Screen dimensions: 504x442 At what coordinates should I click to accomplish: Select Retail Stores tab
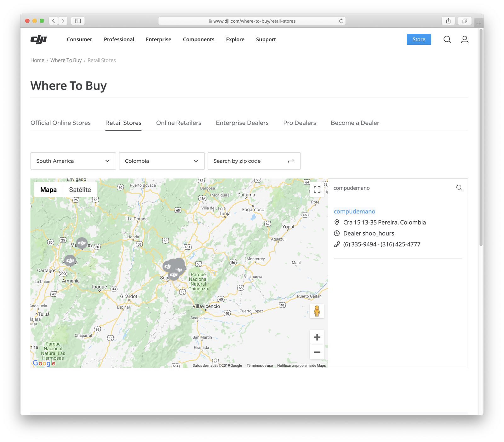tap(123, 123)
